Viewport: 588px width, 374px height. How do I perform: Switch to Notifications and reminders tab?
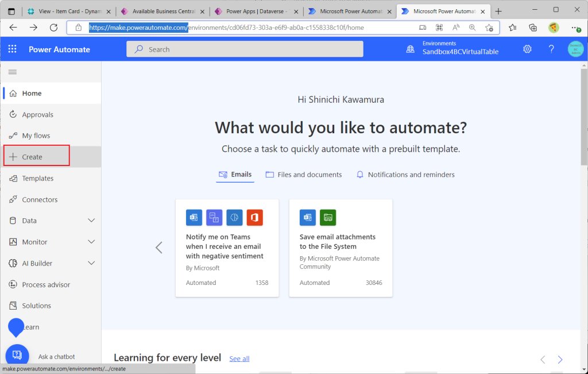pos(405,175)
